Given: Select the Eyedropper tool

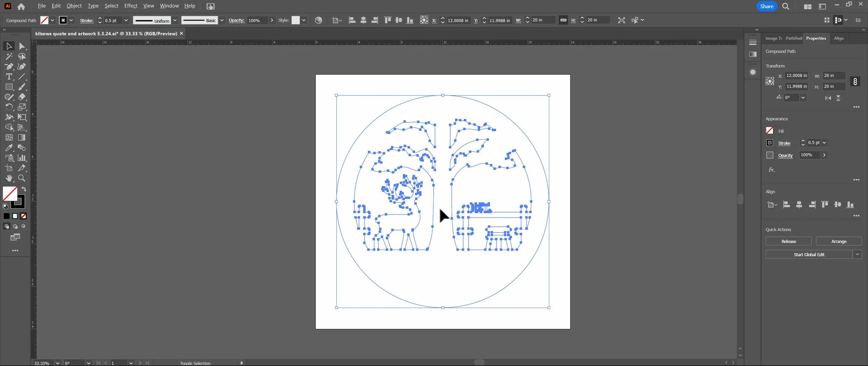Looking at the screenshot, I should 9,148.
